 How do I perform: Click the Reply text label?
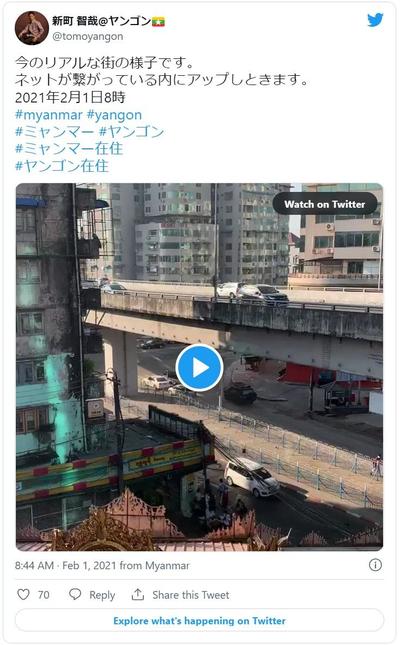(x=102, y=595)
